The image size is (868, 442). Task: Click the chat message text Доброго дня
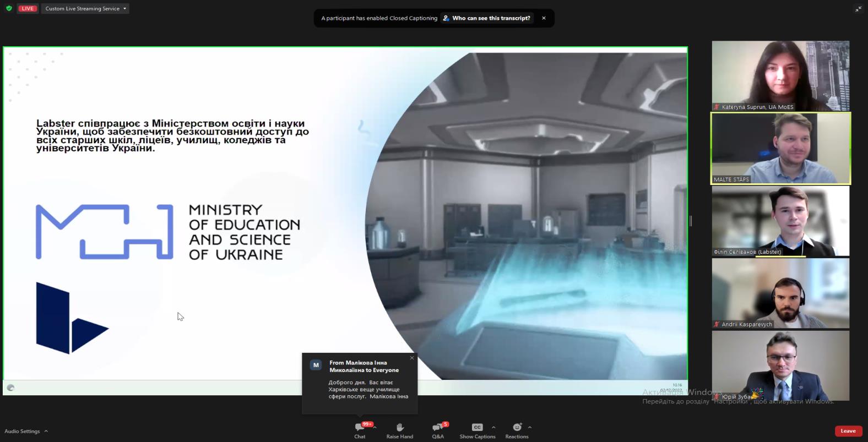(x=368, y=389)
